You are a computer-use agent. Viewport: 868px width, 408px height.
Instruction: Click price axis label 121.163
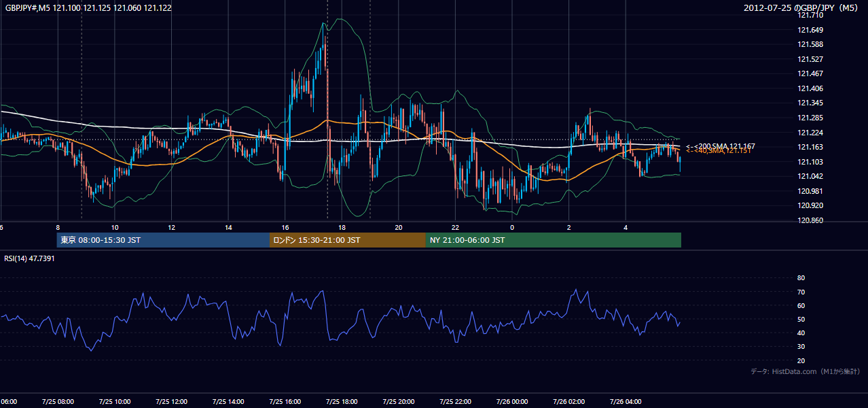tap(811, 147)
